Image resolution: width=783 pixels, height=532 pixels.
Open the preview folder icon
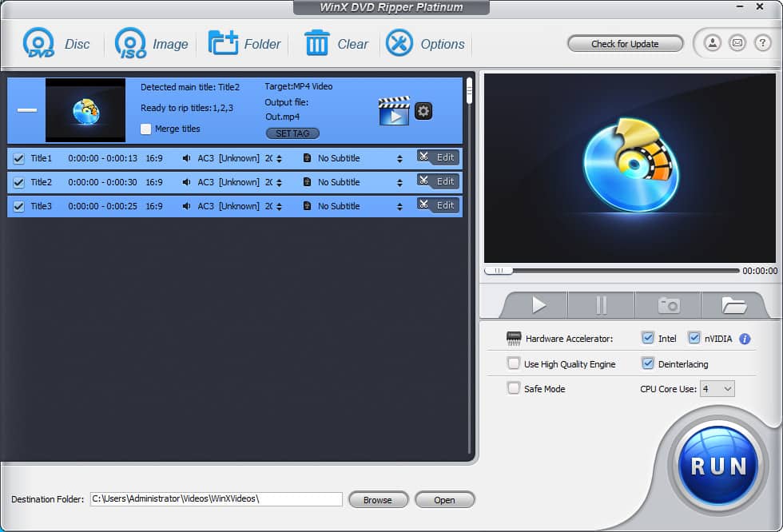click(733, 305)
